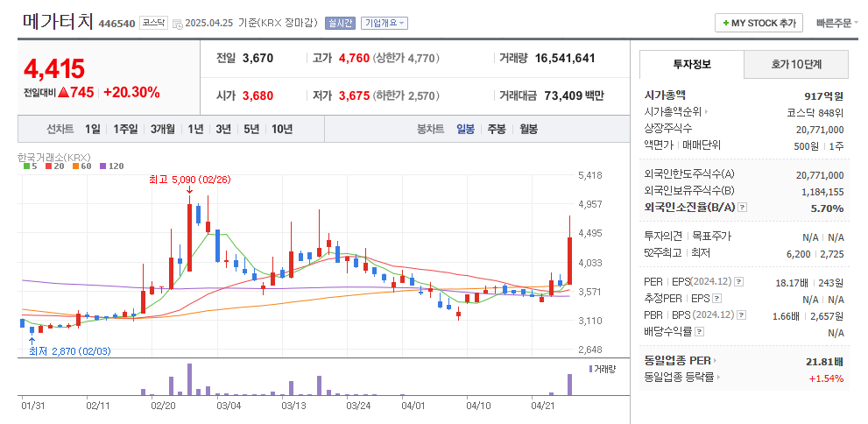Click the 최저 2,870 (02/03) chart marker

70,351
